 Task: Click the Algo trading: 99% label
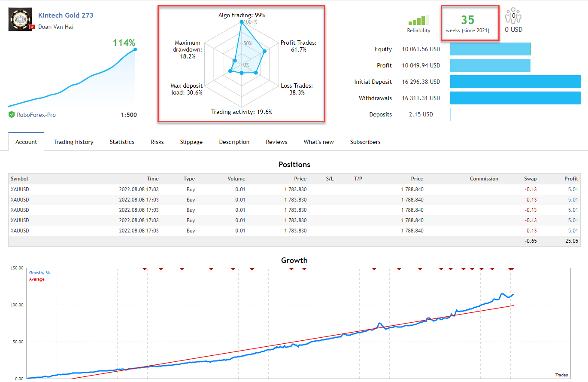(x=242, y=15)
